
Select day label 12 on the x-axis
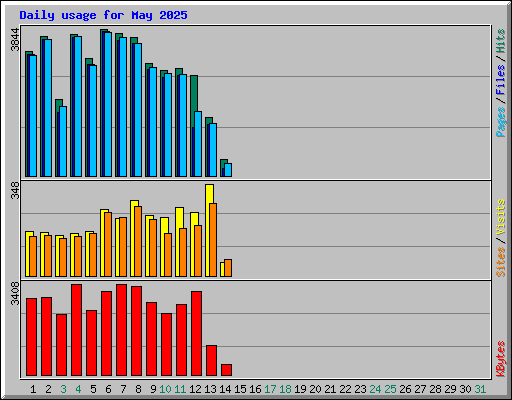[195, 389]
